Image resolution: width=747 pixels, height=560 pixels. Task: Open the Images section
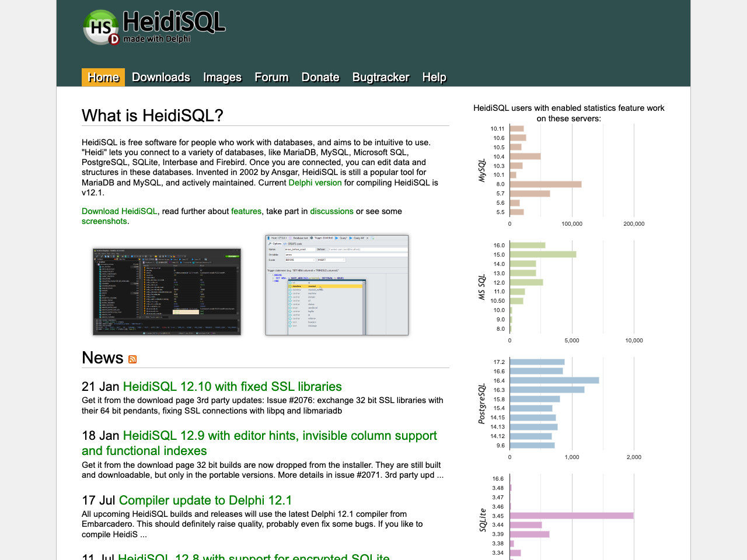tap(222, 77)
